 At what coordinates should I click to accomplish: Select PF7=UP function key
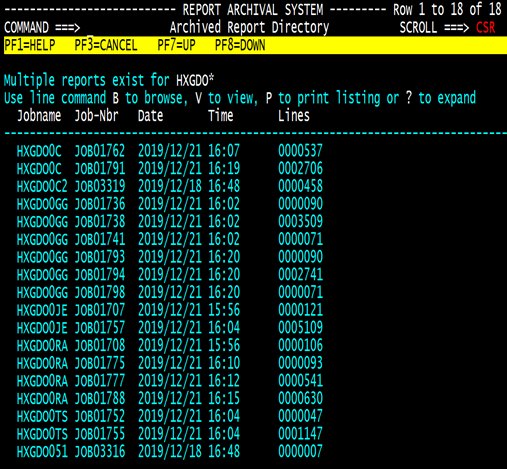point(176,45)
